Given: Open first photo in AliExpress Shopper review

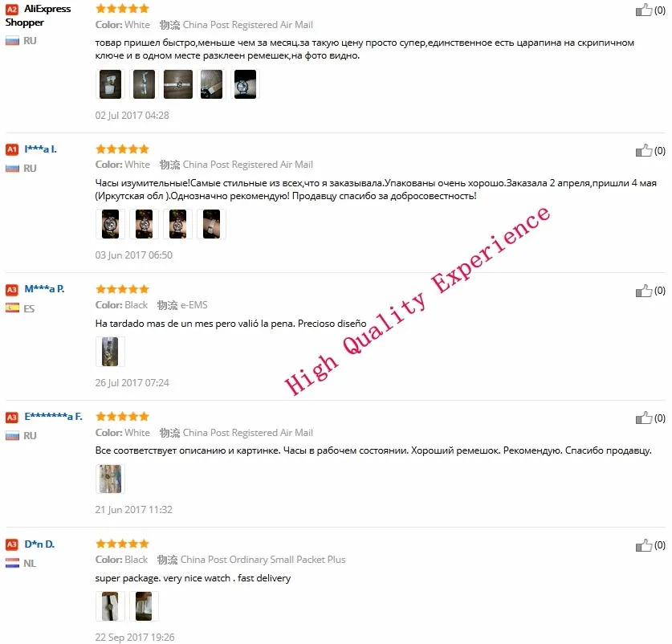Looking at the screenshot, I should [110, 84].
